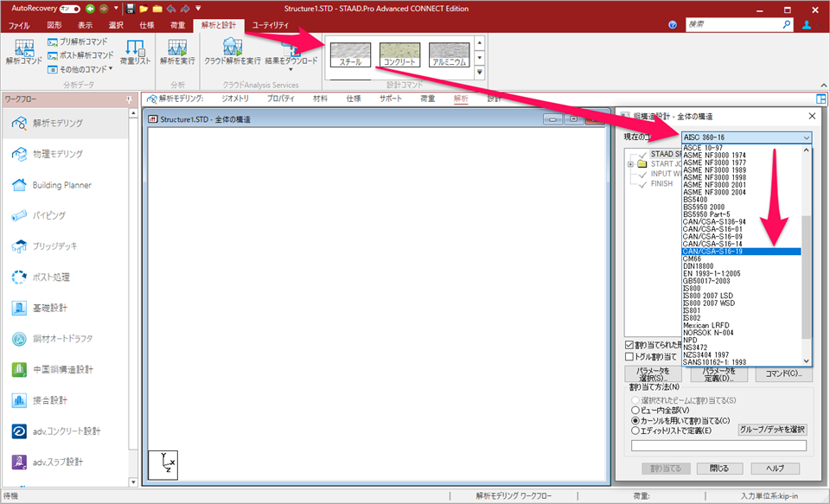Image resolution: width=830 pixels, height=504 pixels.
Task: Click the 閉じる button
Action: [719, 469]
